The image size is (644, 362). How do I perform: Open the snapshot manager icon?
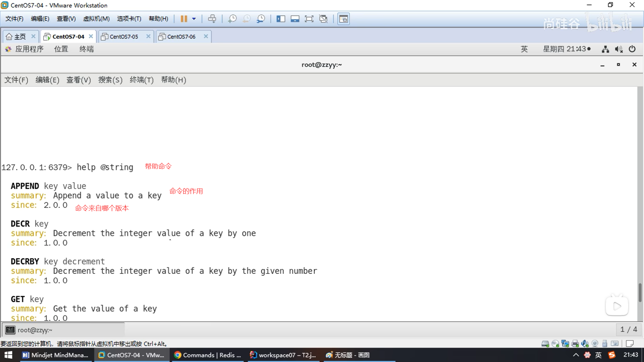261,19
